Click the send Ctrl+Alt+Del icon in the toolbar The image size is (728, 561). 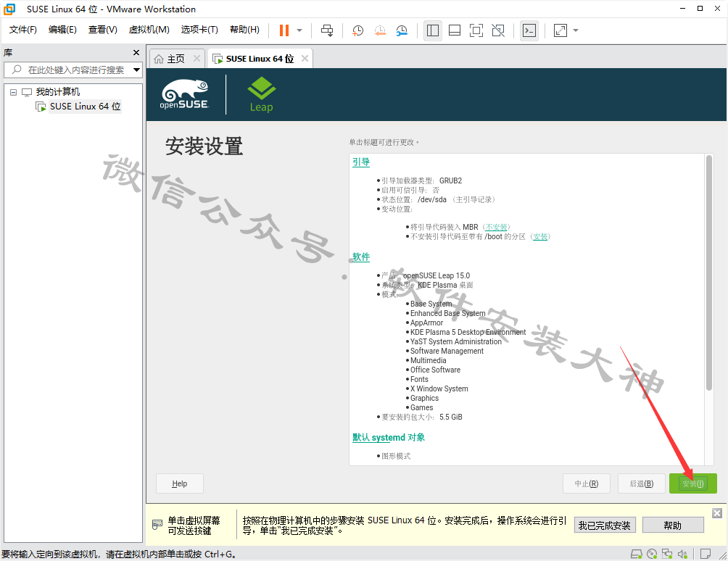(x=327, y=30)
